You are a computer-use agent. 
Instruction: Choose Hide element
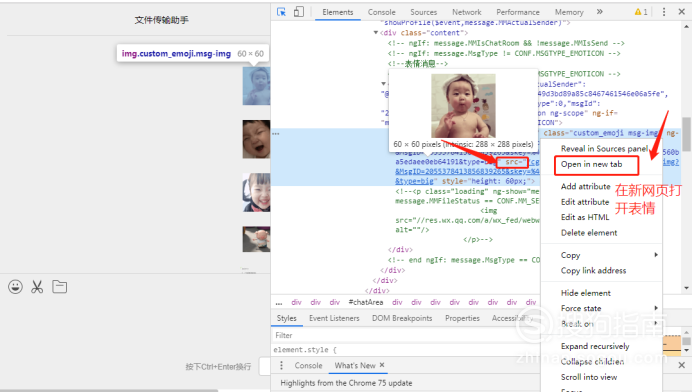coord(586,293)
